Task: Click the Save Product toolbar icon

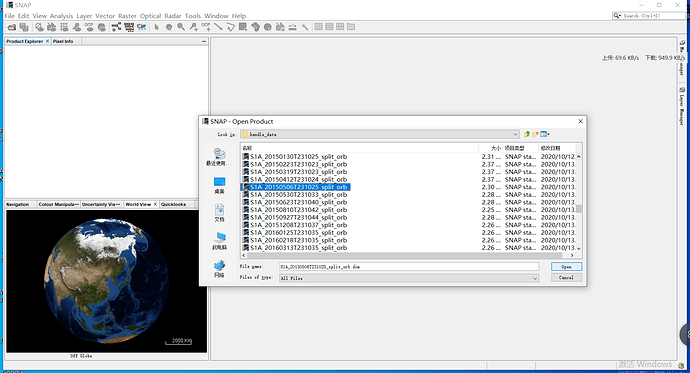Action: click(x=24, y=27)
